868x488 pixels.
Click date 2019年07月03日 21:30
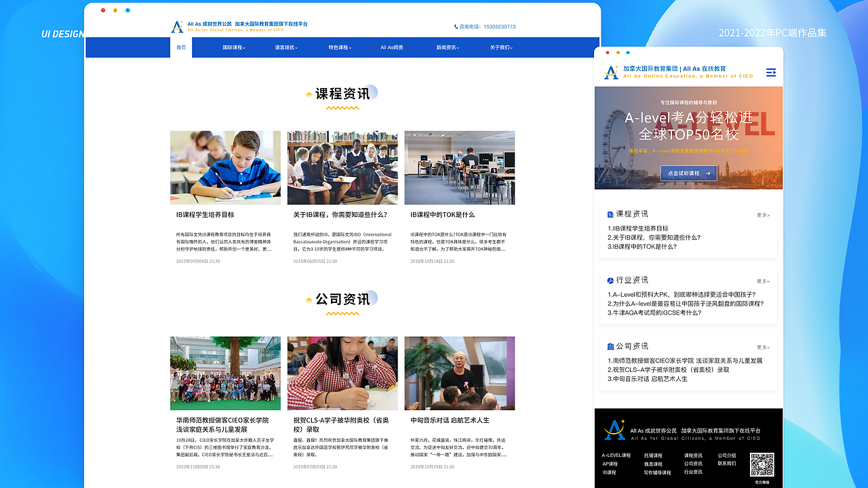[x=315, y=467]
